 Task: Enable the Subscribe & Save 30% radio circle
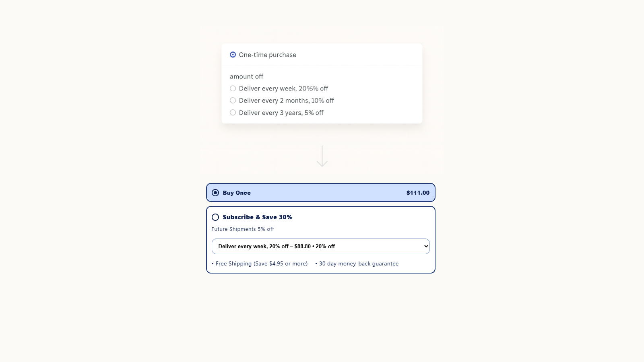[x=215, y=217]
